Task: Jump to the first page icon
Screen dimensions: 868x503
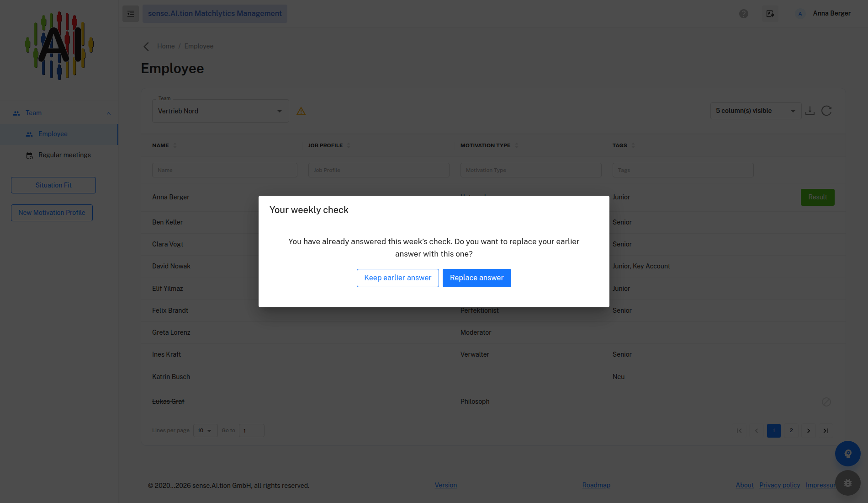Action: point(739,431)
